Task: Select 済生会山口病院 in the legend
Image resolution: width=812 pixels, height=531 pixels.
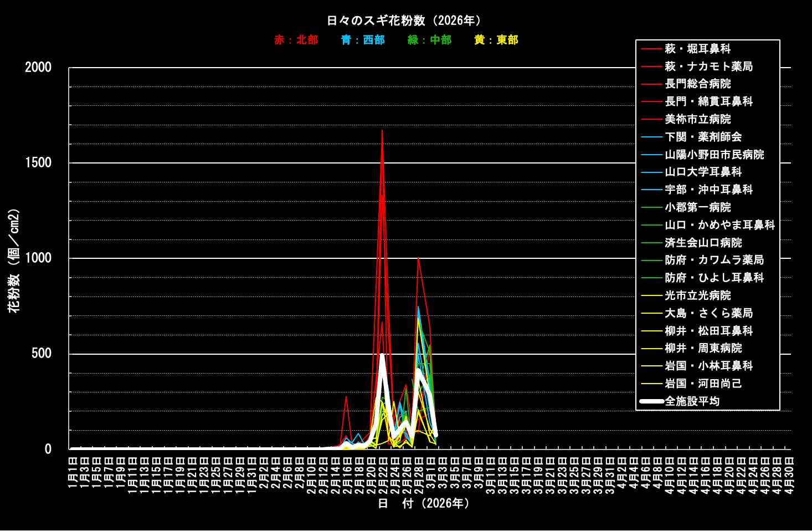Action: pos(703,243)
